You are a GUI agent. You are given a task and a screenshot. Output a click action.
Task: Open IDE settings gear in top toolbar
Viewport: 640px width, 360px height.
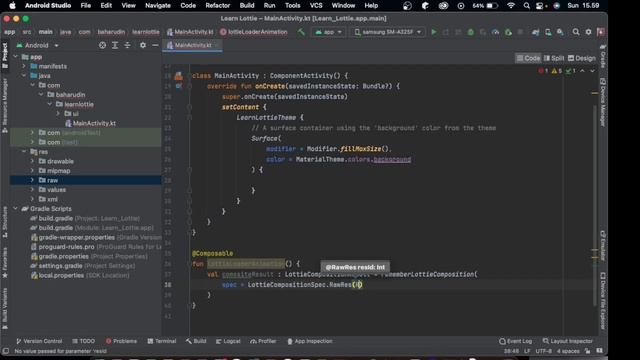[x=588, y=32]
